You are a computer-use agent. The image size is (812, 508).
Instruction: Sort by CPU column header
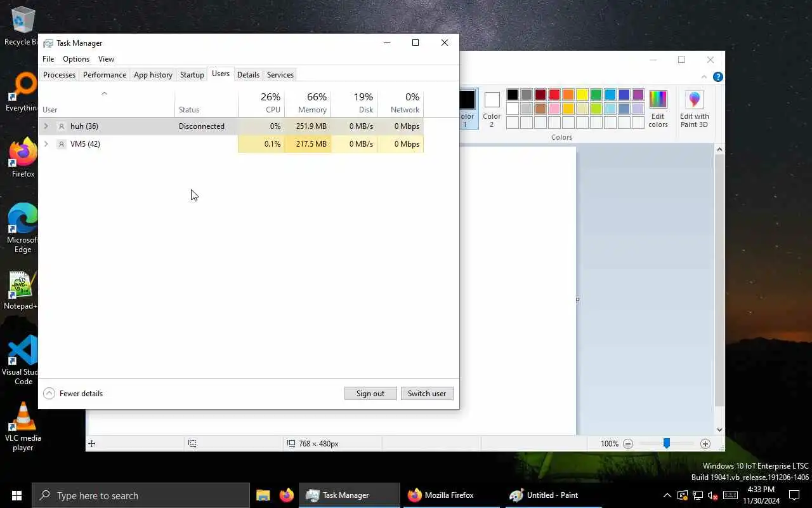(x=261, y=104)
